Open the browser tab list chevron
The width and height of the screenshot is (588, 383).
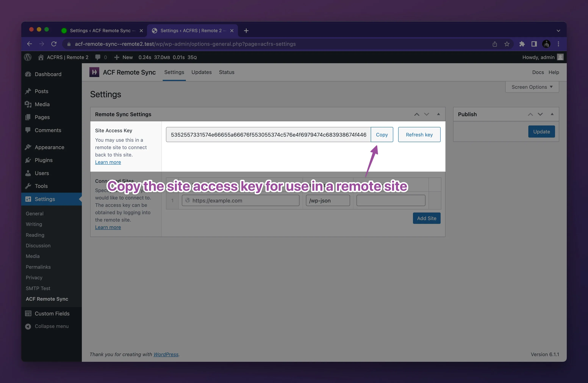[558, 31]
